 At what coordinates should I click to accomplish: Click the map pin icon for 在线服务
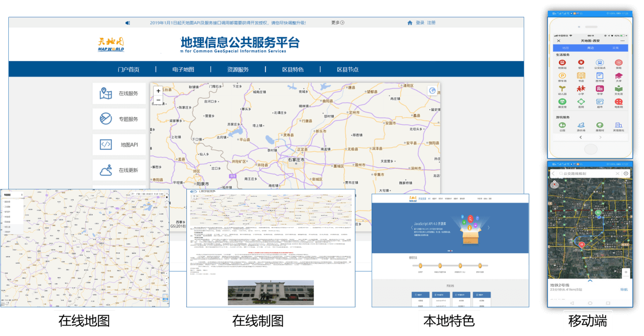106,93
